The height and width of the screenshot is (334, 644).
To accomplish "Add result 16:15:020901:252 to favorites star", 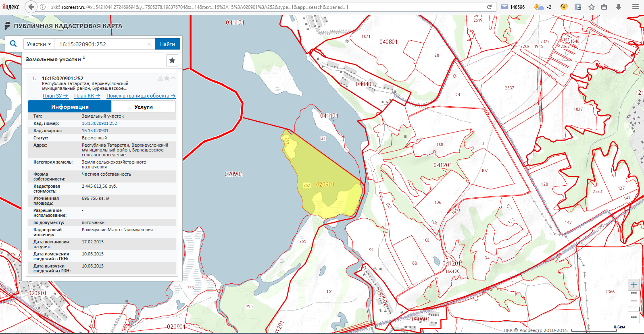I will click(167, 78).
